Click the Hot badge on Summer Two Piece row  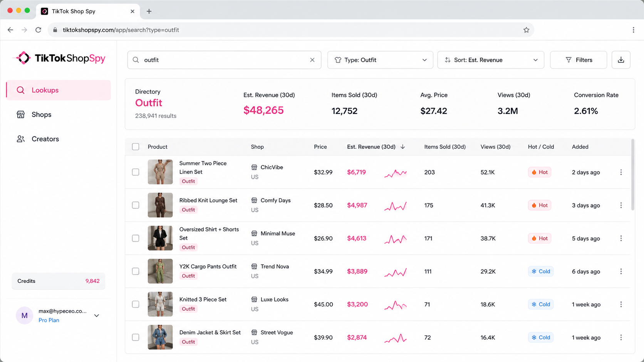539,172
